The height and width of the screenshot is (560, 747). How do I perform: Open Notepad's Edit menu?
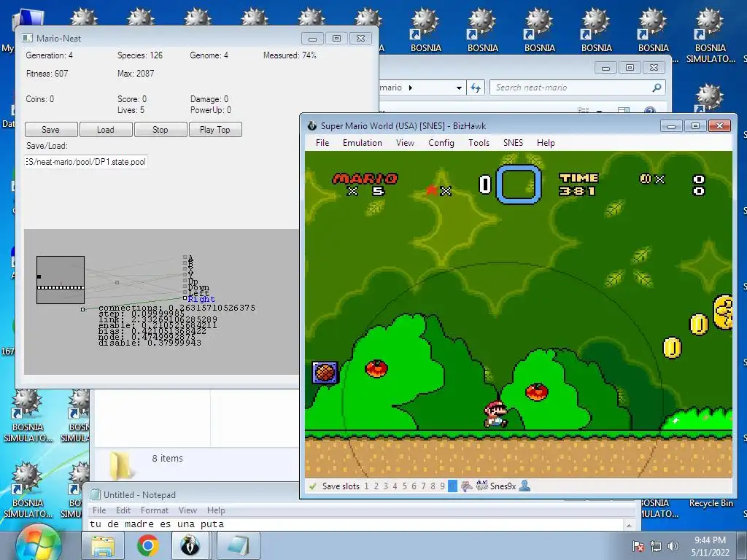pyautogui.click(x=123, y=510)
